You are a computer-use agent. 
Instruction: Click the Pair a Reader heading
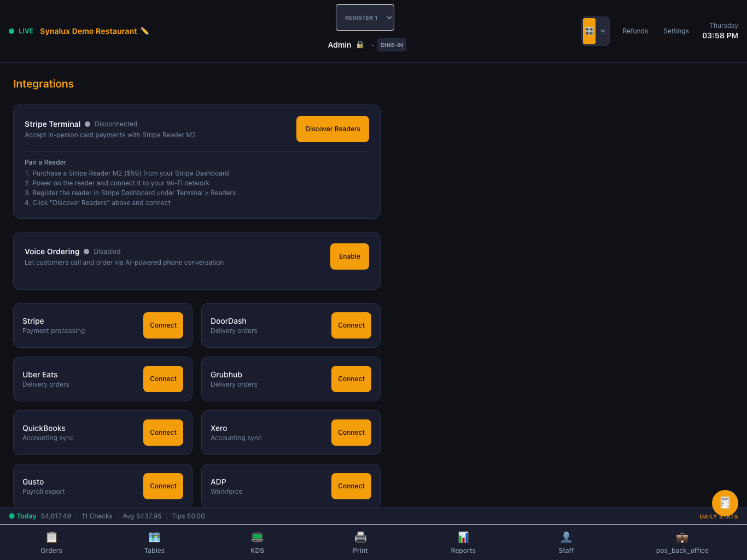click(x=45, y=162)
